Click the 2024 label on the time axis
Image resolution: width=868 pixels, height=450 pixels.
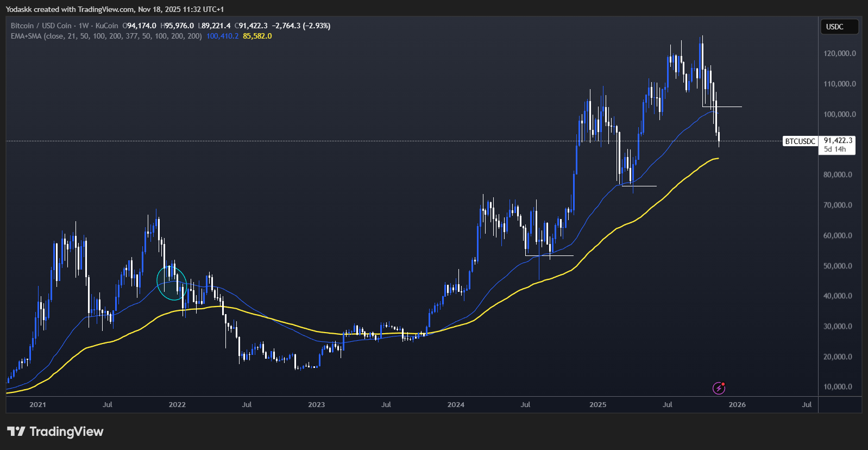[x=456, y=405]
